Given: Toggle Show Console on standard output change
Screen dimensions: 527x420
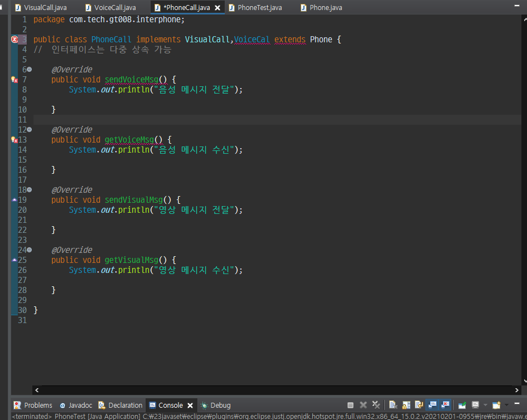Looking at the screenshot, I should click(x=432, y=405).
